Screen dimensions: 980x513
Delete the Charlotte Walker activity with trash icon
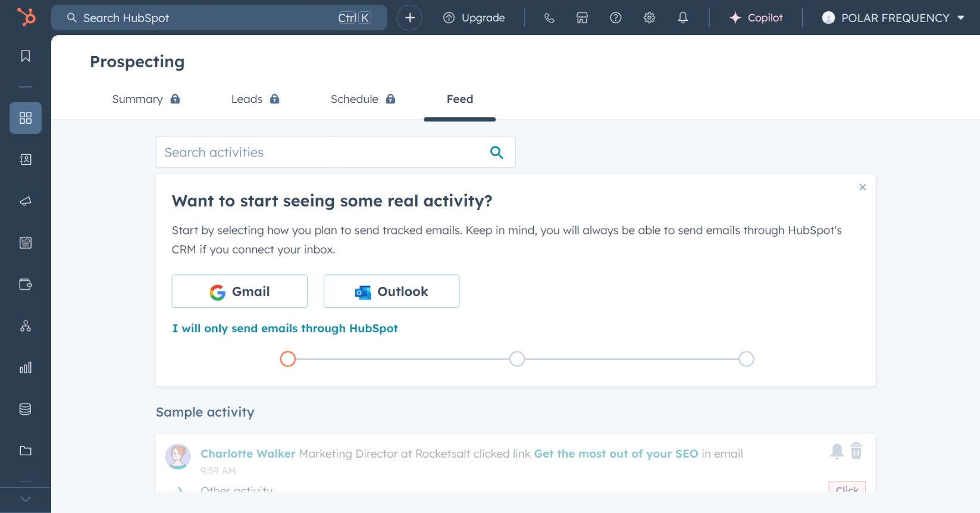(856, 451)
